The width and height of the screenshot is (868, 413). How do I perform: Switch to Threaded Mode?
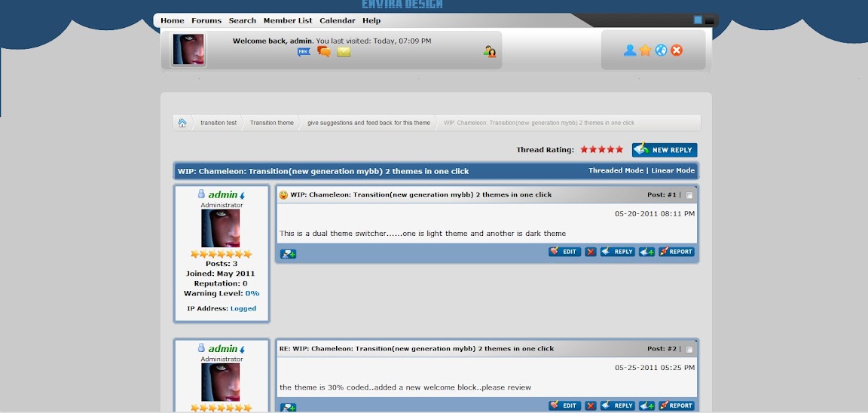[x=616, y=170]
